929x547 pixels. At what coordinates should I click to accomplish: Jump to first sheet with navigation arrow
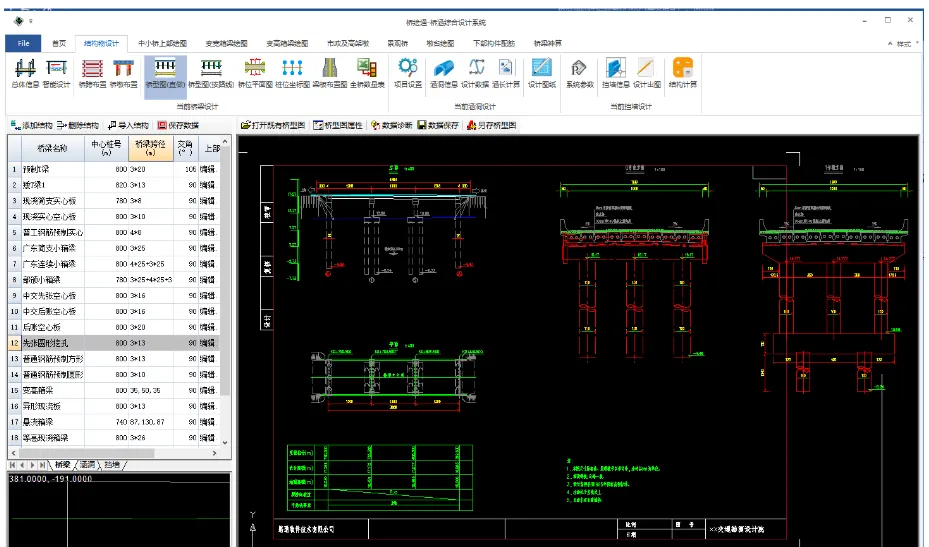click(x=12, y=465)
